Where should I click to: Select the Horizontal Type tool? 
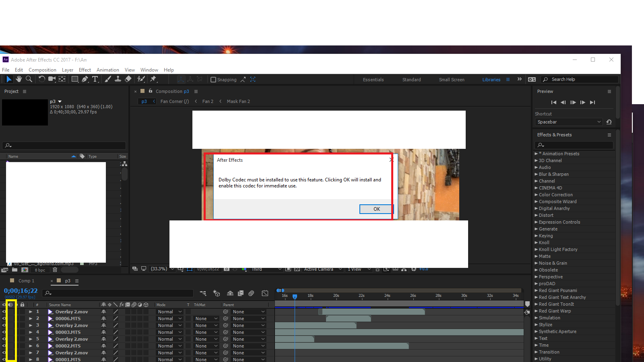pyautogui.click(x=95, y=79)
